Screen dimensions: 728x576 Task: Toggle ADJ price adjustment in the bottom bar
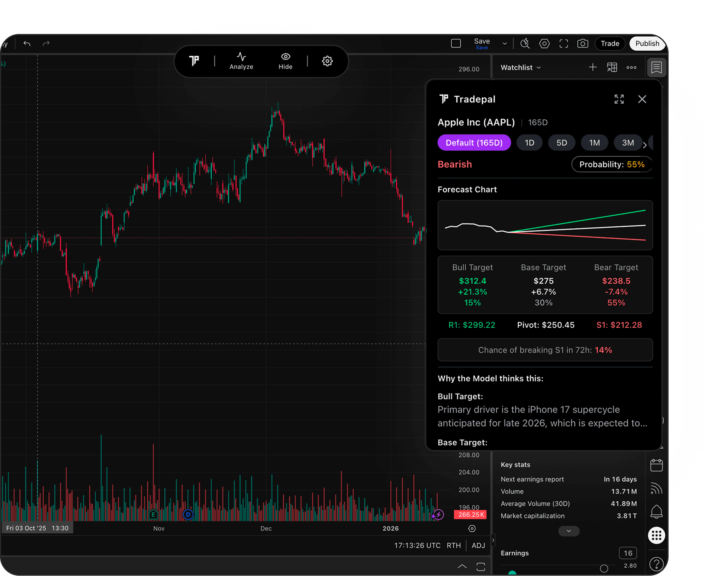(x=478, y=545)
